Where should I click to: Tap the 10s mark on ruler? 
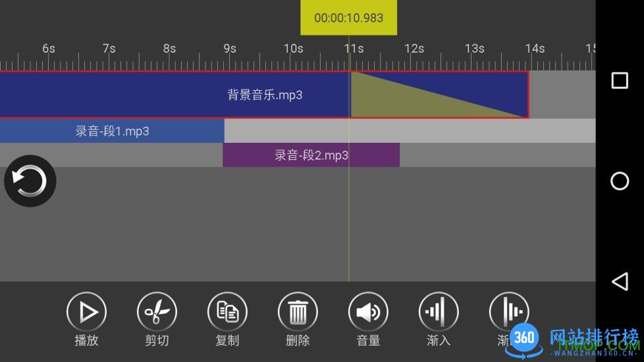[x=293, y=49]
